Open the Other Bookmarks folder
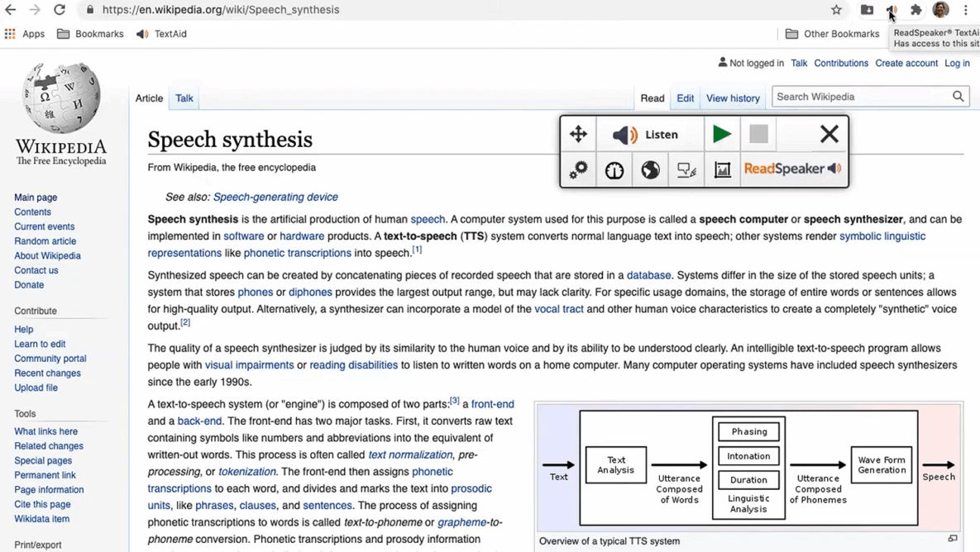The image size is (980, 552). [x=832, y=34]
